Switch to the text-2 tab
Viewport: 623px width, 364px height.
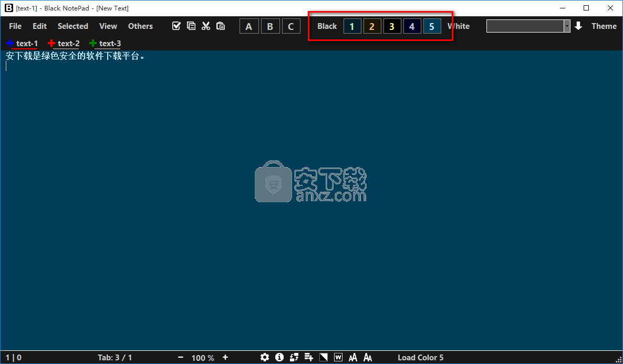68,43
